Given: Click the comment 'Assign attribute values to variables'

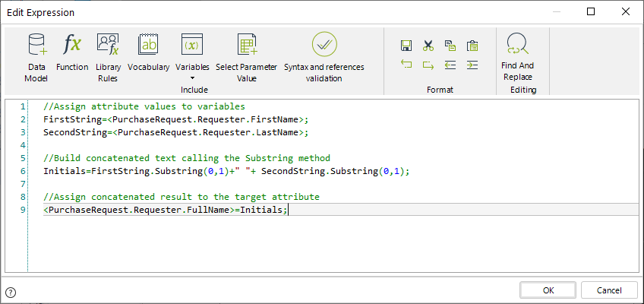Looking at the screenshot, I should (144, 106).
